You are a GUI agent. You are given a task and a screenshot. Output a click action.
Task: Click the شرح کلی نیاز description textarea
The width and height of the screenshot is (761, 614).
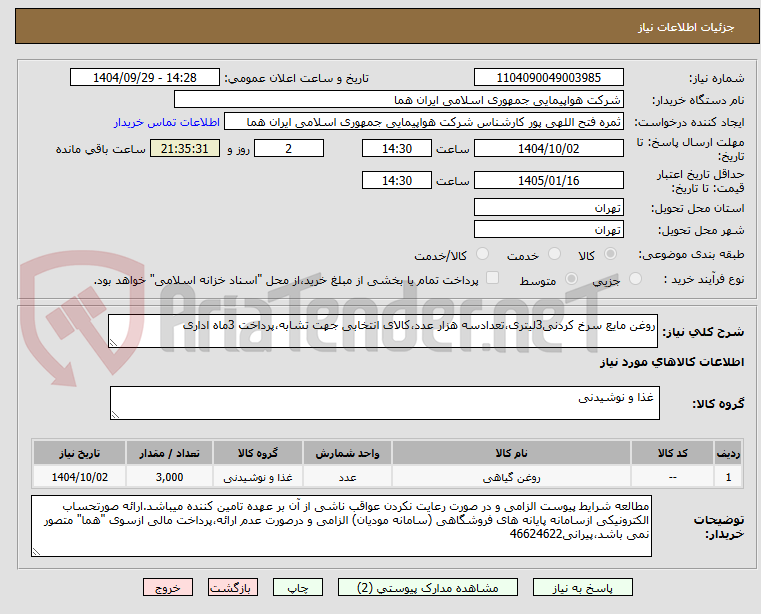[x=382, y=331]
